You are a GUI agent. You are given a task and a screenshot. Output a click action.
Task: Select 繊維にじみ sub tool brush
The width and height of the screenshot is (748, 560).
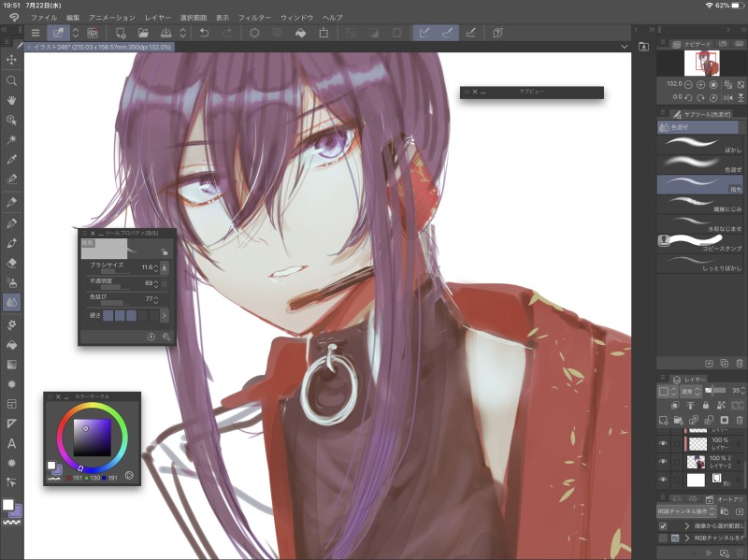pyautogui.click(x=699, y=204)
